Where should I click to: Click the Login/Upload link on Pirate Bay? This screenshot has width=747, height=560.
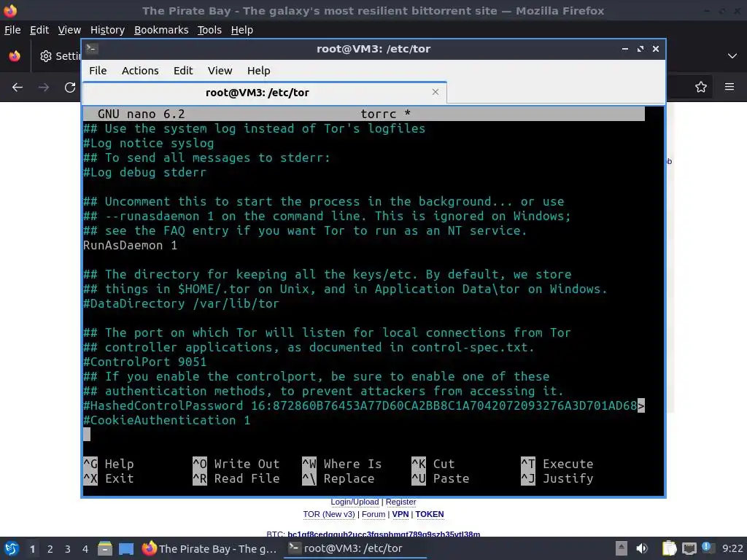(x=355, y=502)
